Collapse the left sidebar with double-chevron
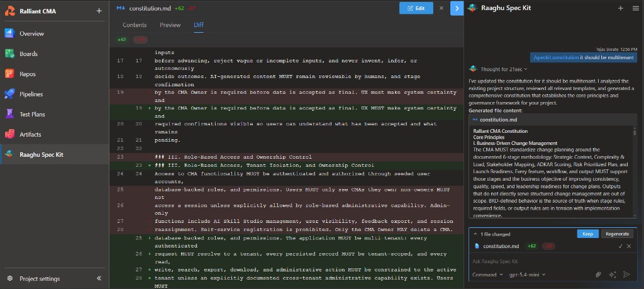This screenshot has height=289, width=644. point(99,278)
